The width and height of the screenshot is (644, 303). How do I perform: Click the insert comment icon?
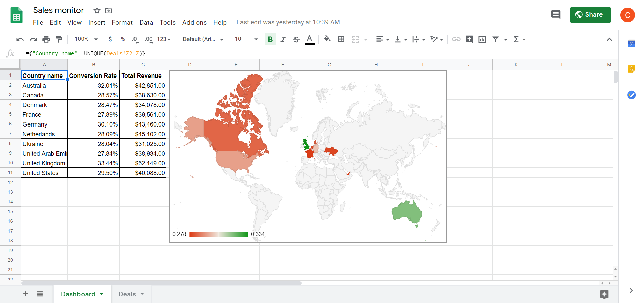pyautogui.click(x=469, y=39)
